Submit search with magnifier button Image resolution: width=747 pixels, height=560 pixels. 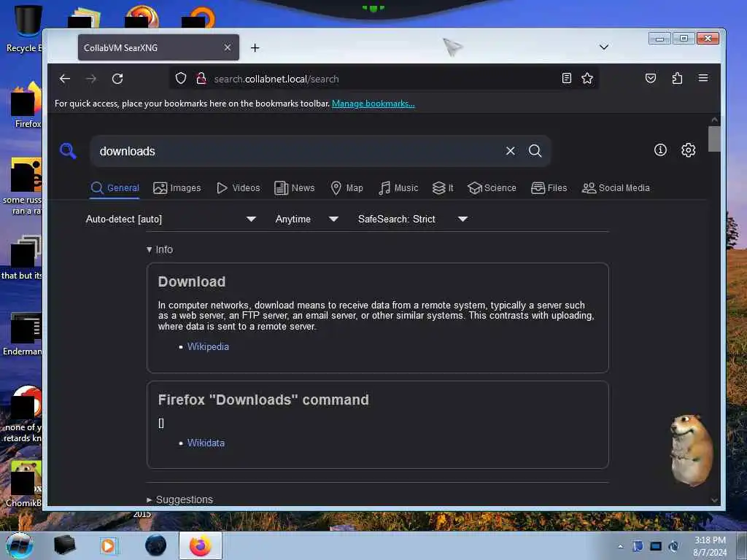point(535,151)
